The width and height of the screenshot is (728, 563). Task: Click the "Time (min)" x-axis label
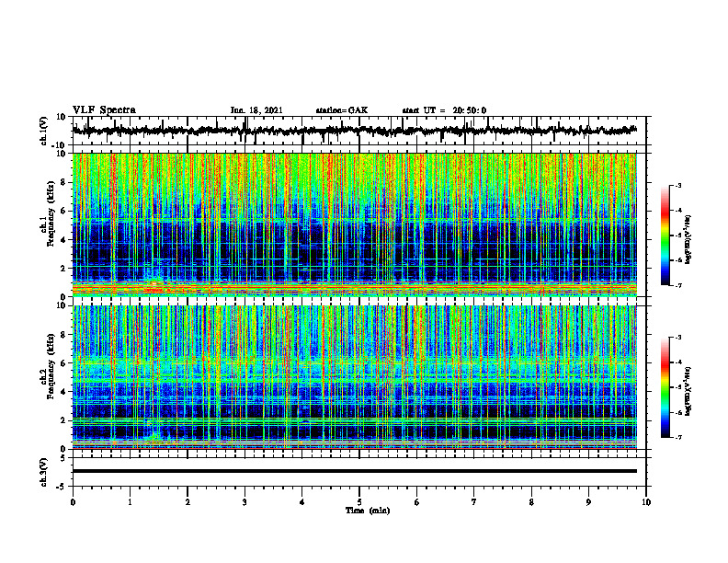(x=368, y=511)
